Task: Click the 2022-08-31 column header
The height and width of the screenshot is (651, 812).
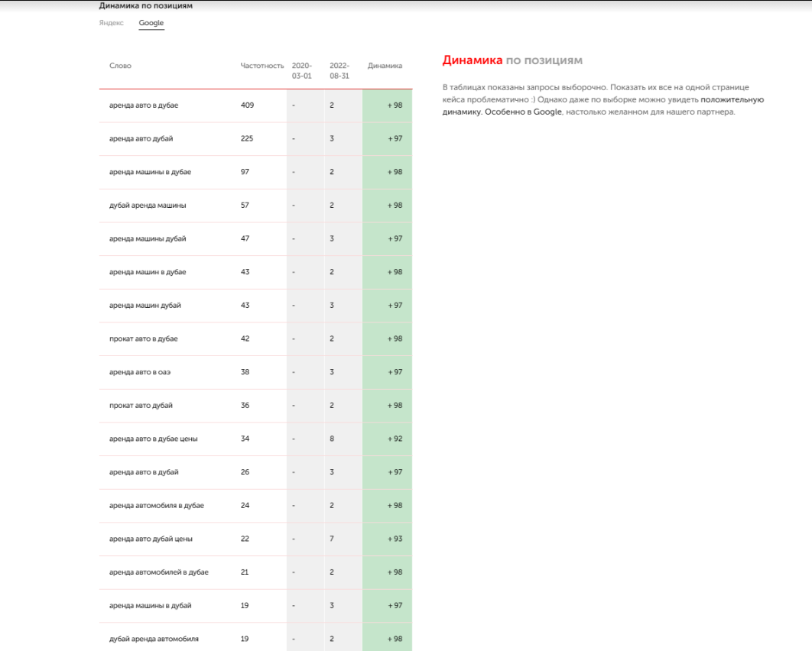Action: 339,70
